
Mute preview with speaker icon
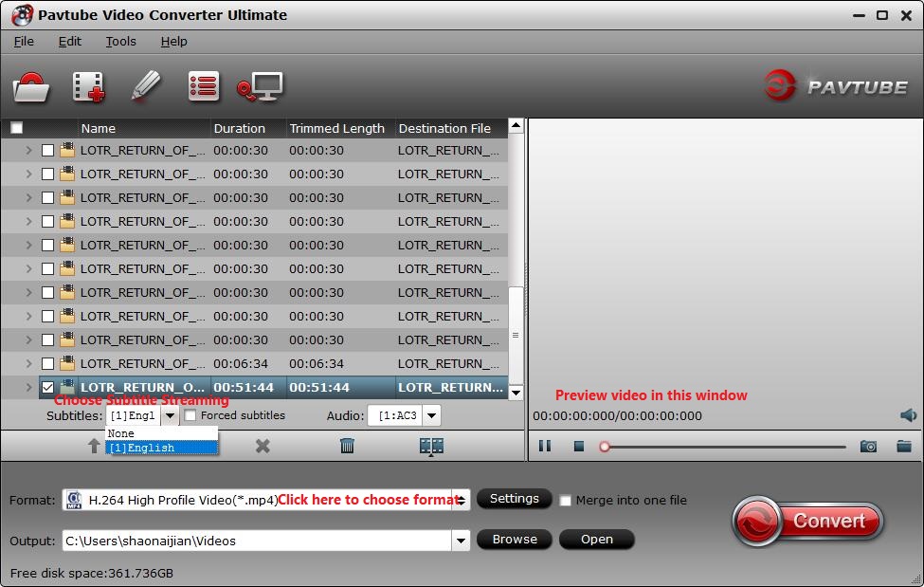tap(908, 415)
